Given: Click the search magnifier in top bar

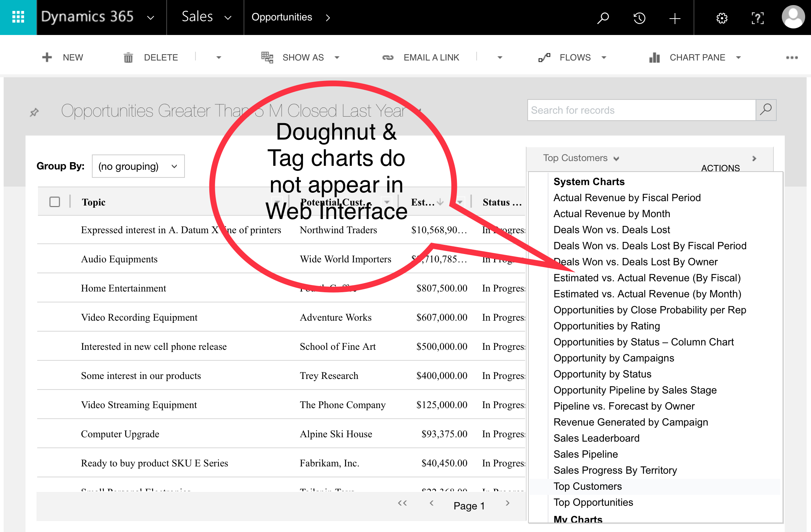Looking at the screenshot, I should (x=603, y=17).
